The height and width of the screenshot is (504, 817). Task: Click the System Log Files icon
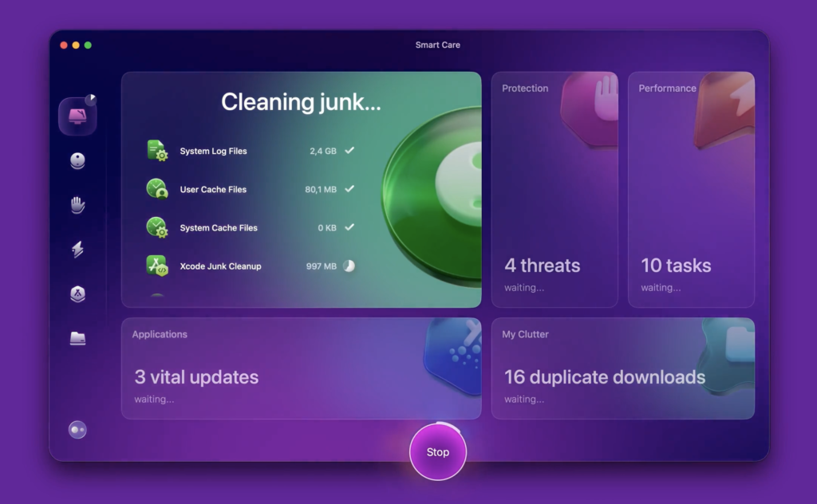pyautogui.click(x=157, y=151)
